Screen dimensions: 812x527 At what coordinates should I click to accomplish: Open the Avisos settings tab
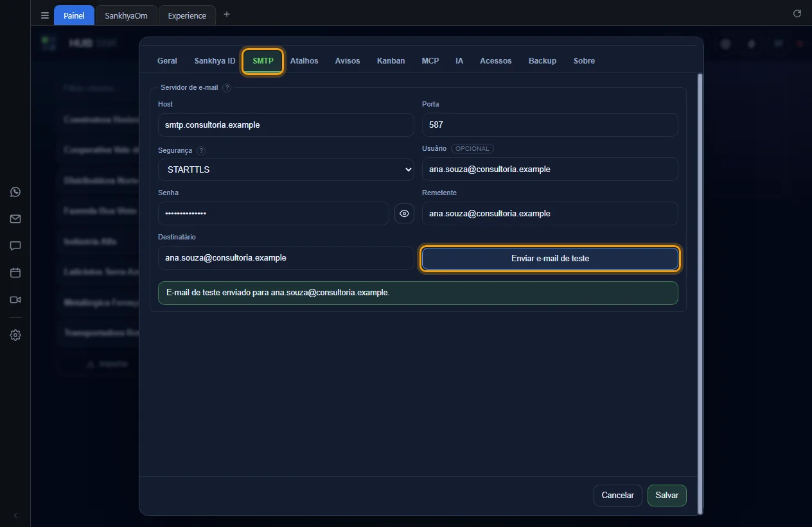pos(348,61)
